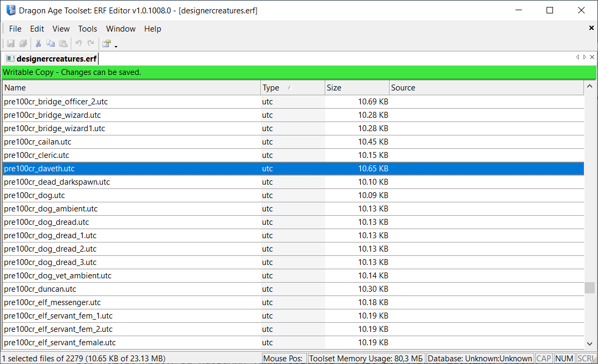Image resolution: width=598 pixels, height=364 pixels.
Task: Open the View menu
Action: [61, 29]
